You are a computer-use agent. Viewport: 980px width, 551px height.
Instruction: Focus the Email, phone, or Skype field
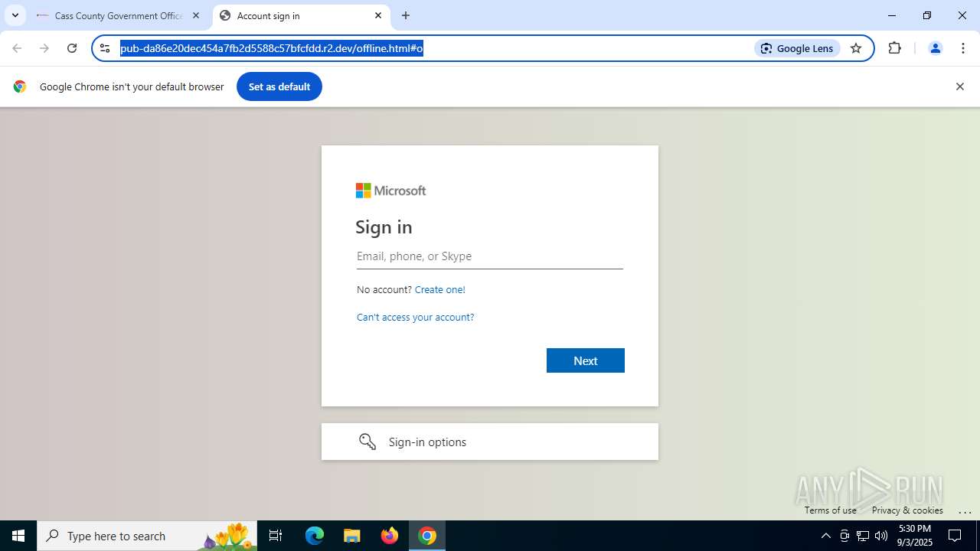(x=490, y=256)
